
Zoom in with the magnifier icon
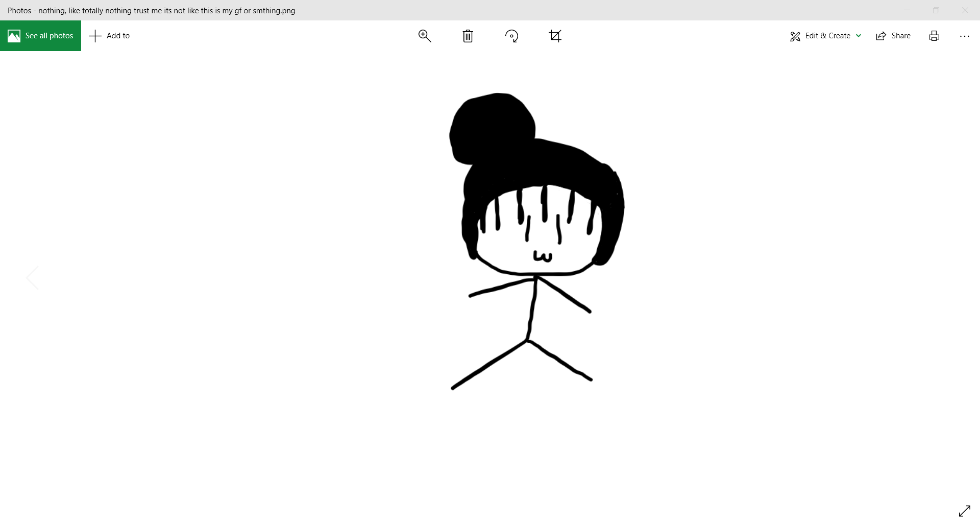click(x=425, y=36)
